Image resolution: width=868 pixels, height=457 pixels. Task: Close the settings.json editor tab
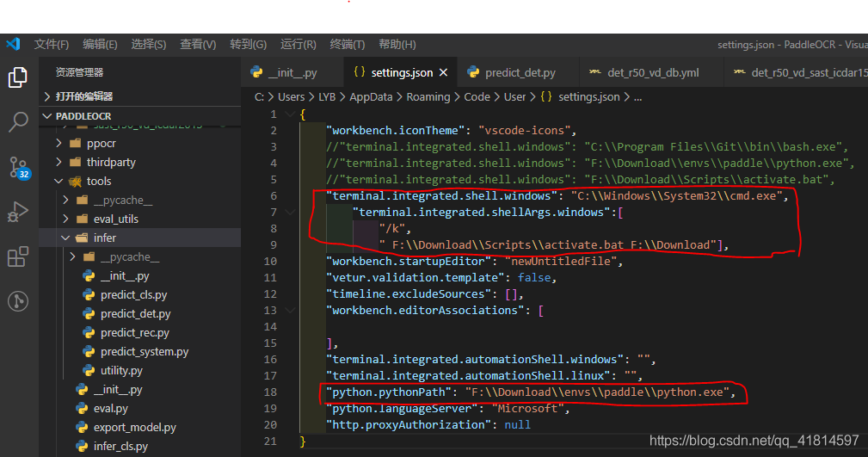[442, 73]
